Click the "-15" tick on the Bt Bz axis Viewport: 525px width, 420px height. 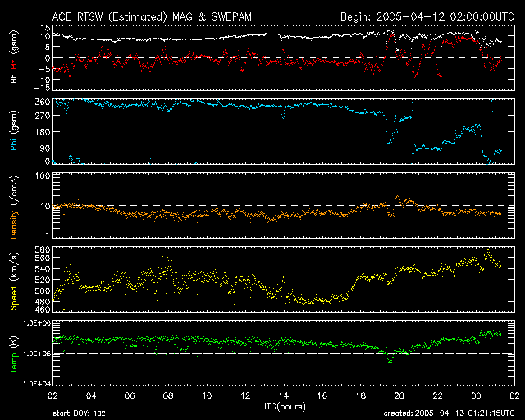point(42,88)
